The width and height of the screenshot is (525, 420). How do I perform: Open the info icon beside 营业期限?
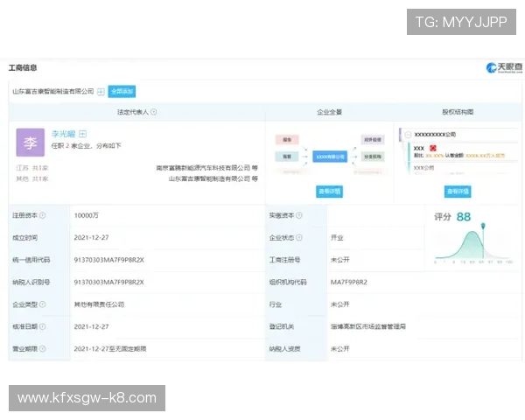(43, 348)
